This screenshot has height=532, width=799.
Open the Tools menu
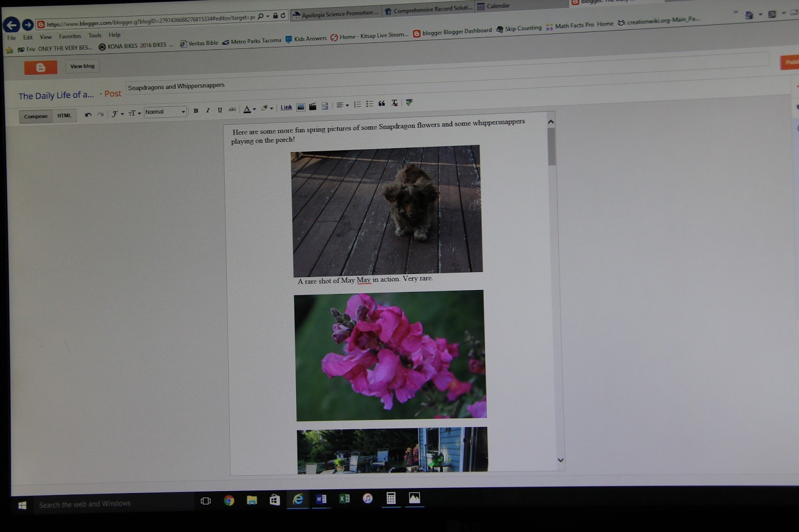click(x=95, y=35)
